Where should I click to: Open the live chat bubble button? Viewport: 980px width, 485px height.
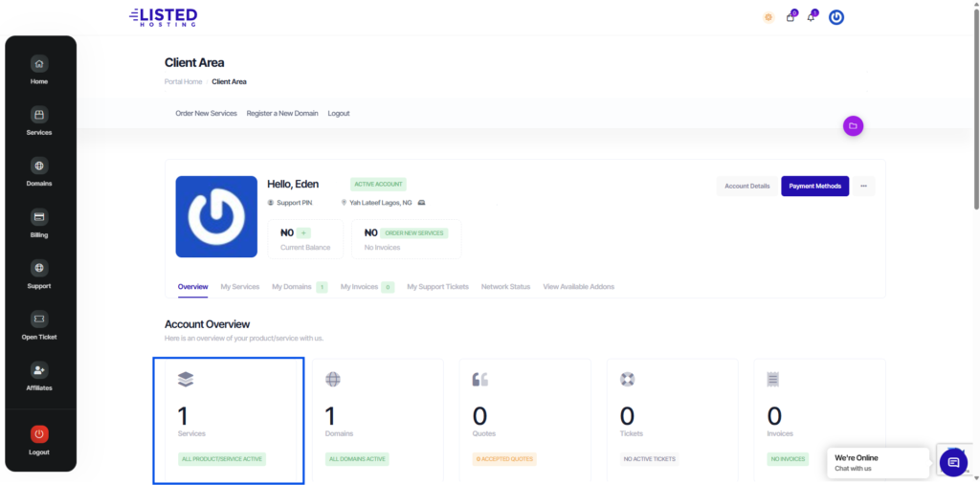[952, 463]
